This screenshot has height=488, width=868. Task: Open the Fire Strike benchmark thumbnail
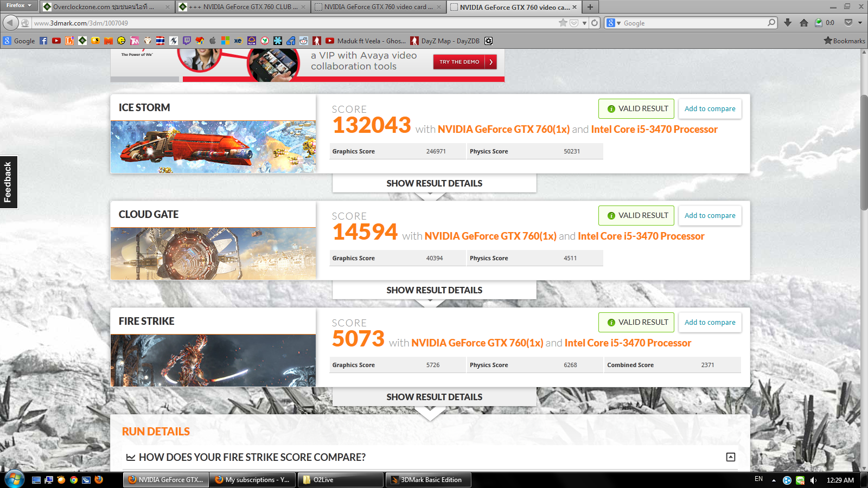(213, 361)
